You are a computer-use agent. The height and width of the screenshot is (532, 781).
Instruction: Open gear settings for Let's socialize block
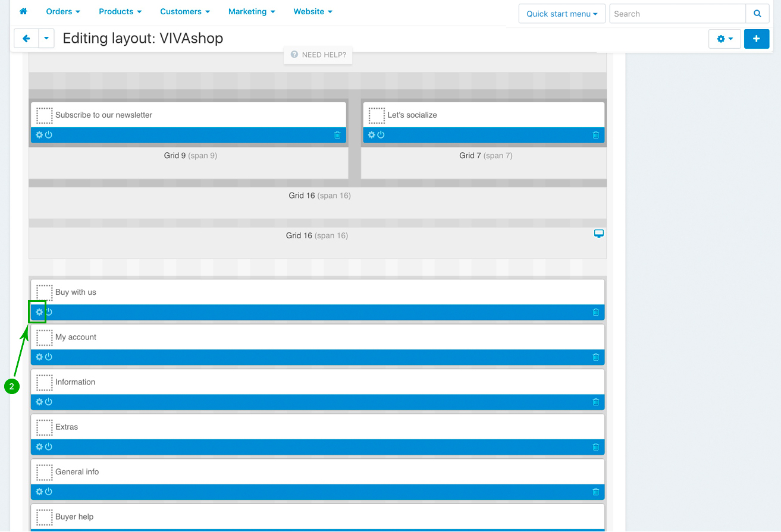point(372,135)
